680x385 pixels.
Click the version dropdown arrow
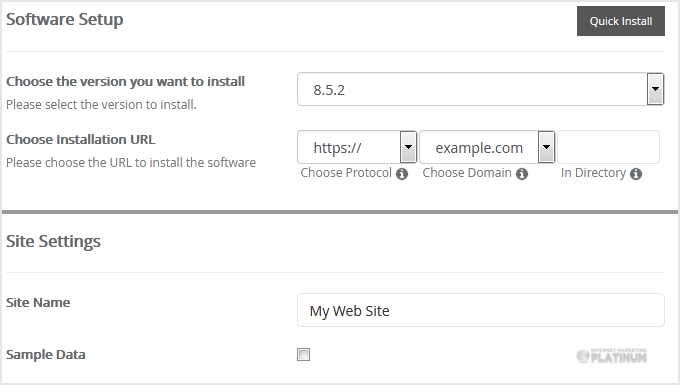click(x=655, y=89)
